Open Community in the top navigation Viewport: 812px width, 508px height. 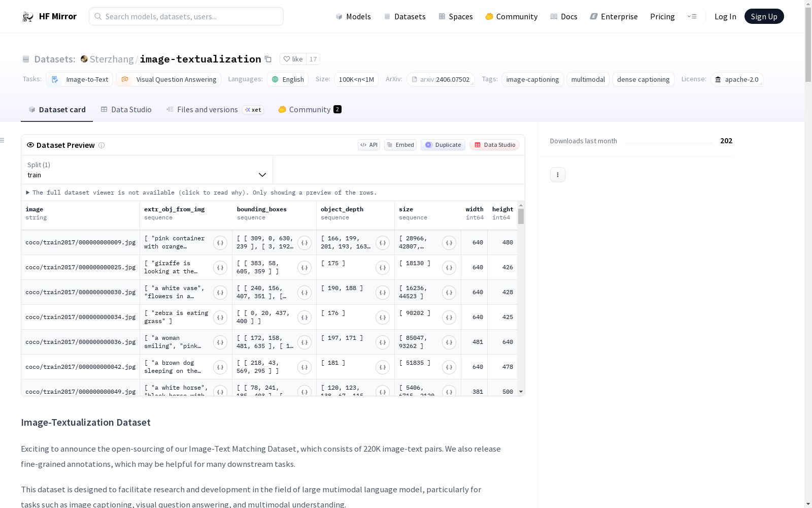[512, 16]
